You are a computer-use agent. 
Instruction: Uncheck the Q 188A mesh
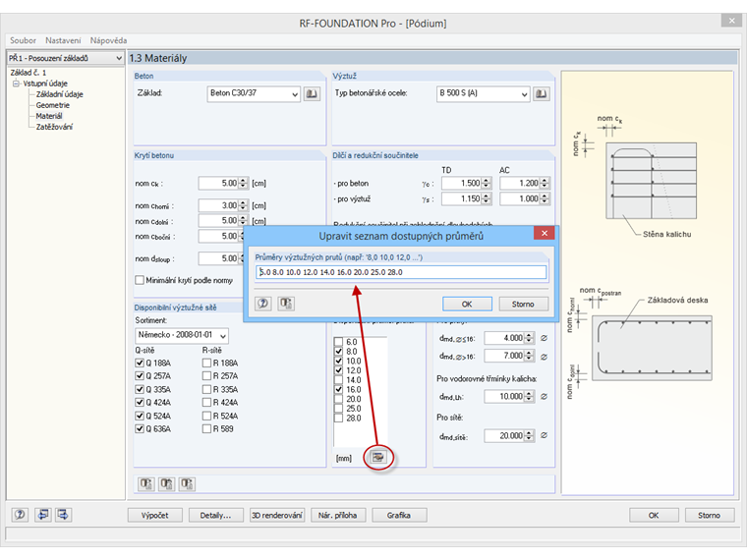pos(140,363)
